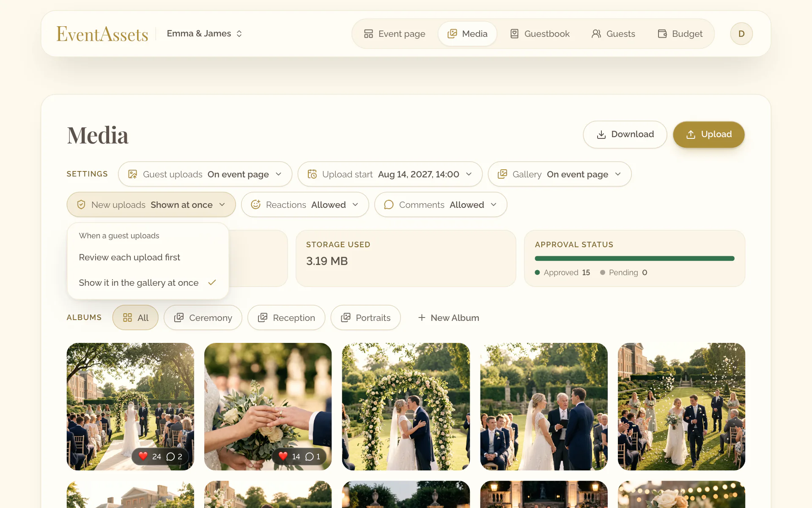This screenshot has height=508, width=812.
Task: Click the heart icon showing 24 reactions
Action: (x=143, y=456)
